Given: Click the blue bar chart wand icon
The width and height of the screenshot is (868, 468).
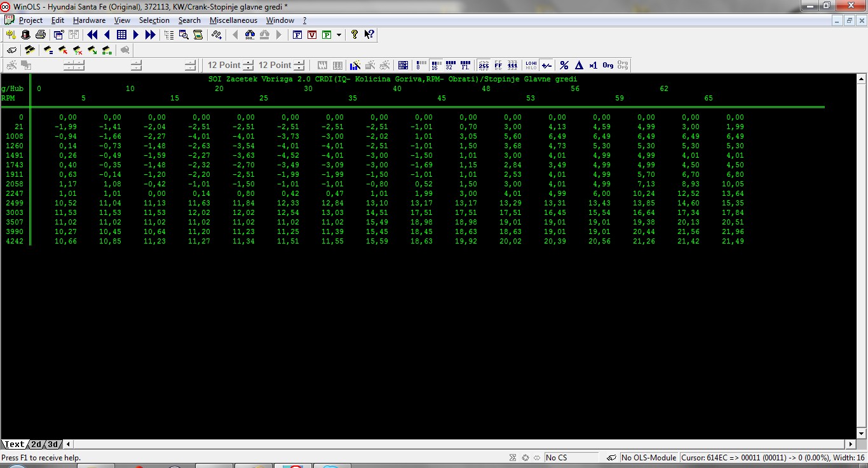Looking at the screenshot, I should pos(355,65).
